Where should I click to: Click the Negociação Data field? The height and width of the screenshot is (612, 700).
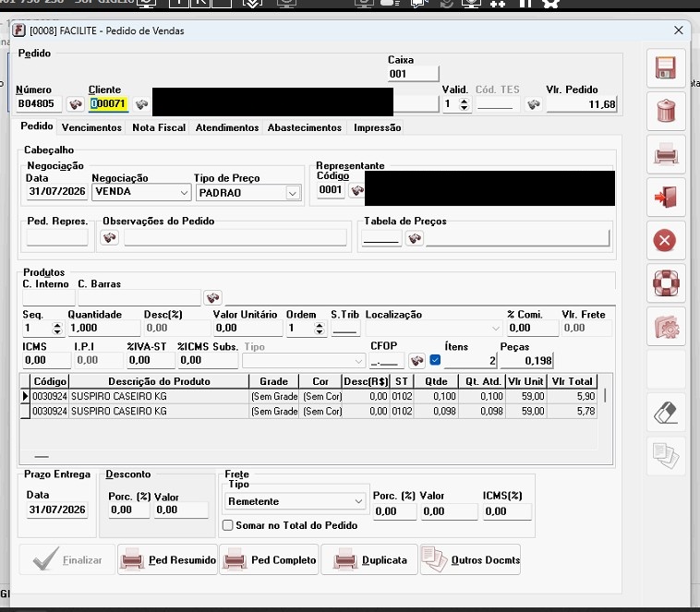coord(56,192)
